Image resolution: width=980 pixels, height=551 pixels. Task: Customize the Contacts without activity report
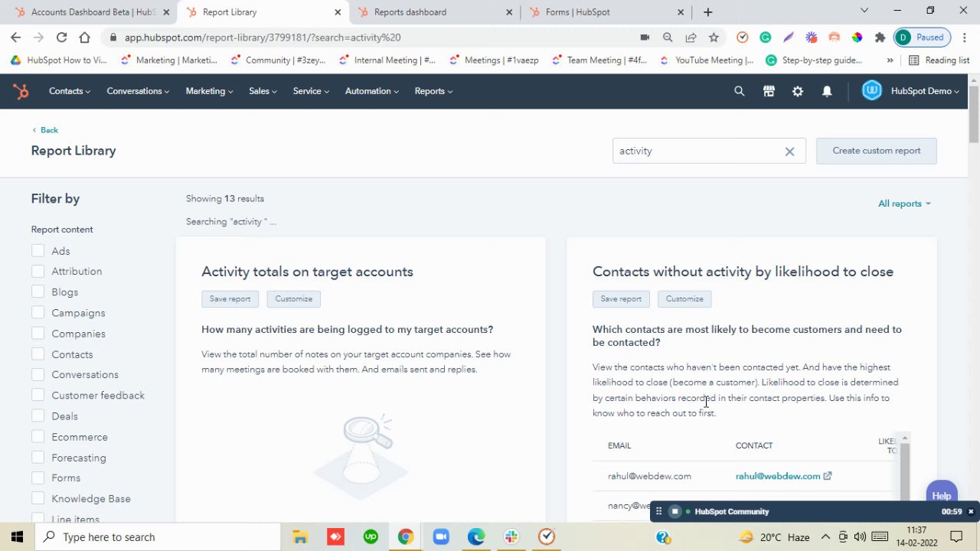coord(684,298)
